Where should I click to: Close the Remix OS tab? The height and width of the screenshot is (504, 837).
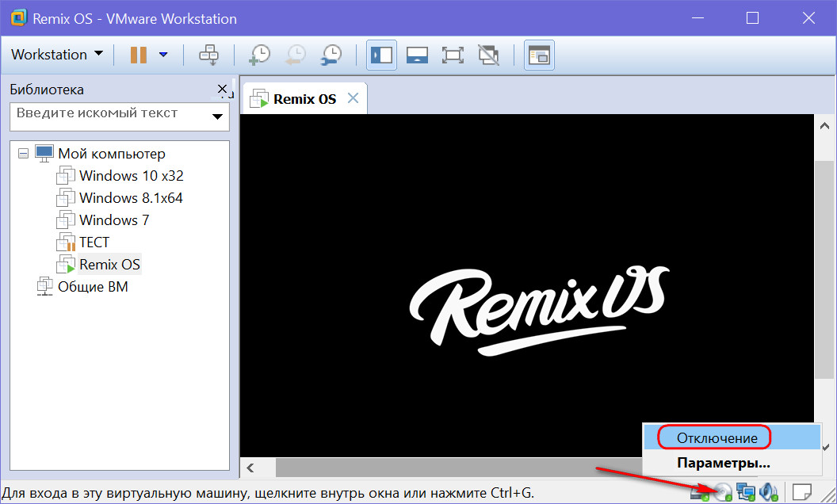pyautogui.click(x=353, y=98)
